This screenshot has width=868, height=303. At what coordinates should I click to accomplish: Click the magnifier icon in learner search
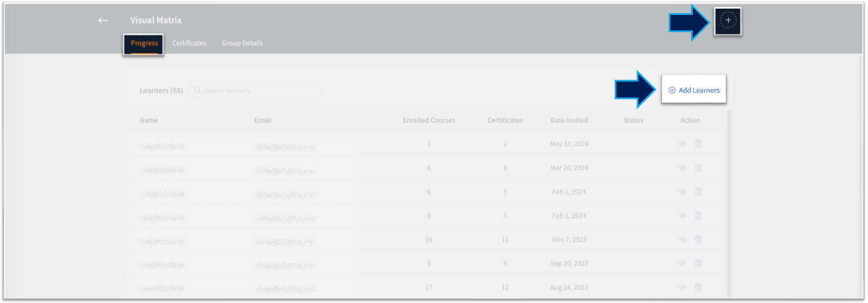pos(198,91)
